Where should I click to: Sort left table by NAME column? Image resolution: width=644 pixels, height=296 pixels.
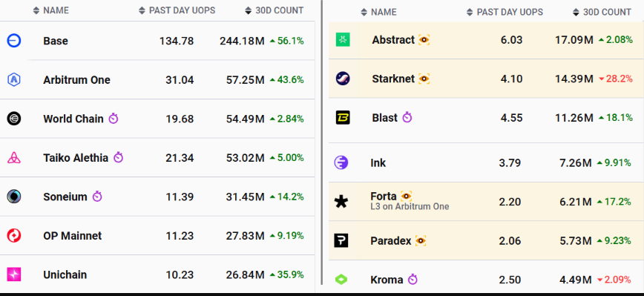(51, 10)
